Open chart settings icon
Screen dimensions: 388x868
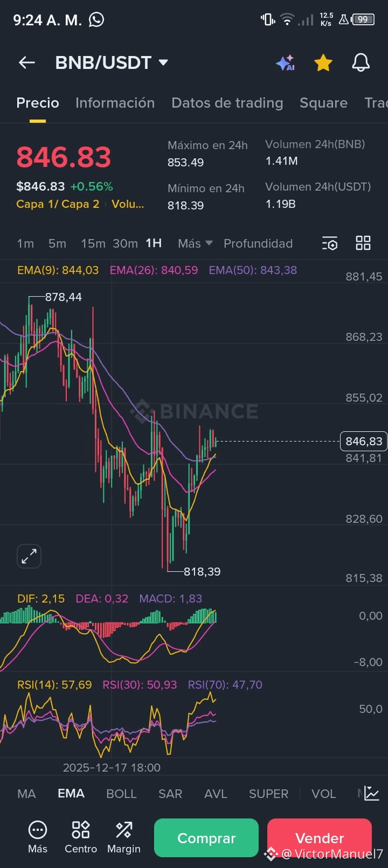tap(330, 243)
